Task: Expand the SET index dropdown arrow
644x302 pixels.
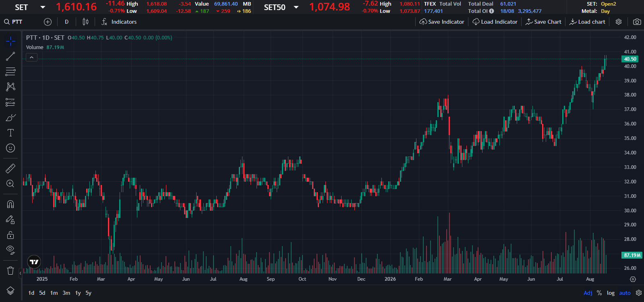Action: click(43, 7)
